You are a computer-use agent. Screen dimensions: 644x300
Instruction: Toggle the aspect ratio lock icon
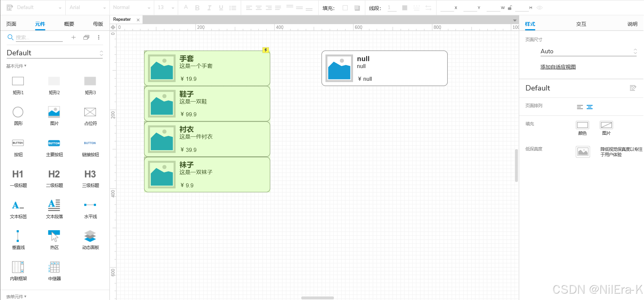click(x=510, y=8)
